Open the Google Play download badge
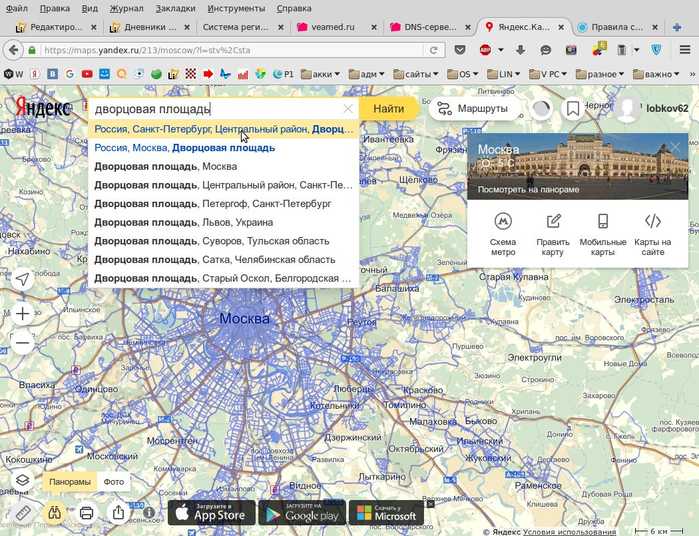 (x=302, y=513)
